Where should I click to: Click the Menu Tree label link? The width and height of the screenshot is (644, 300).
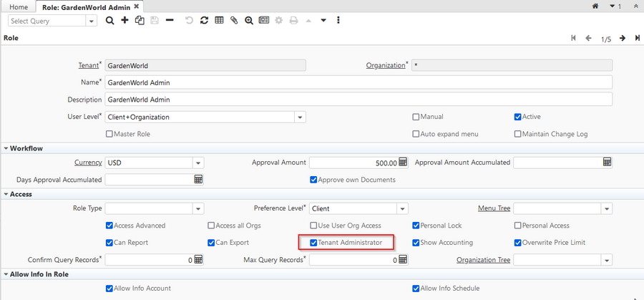(x=494, y=208)
